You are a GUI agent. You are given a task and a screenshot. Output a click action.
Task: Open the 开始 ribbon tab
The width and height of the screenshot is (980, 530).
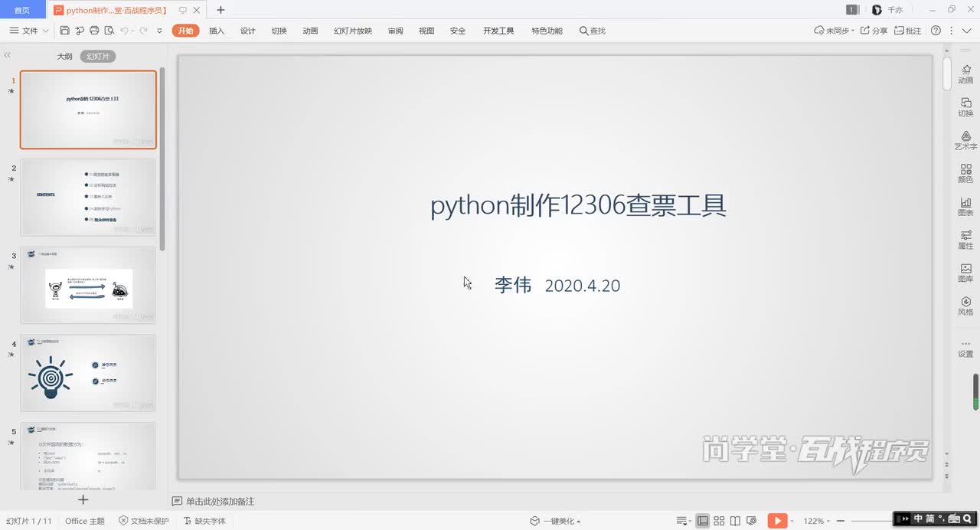point(185,31)
